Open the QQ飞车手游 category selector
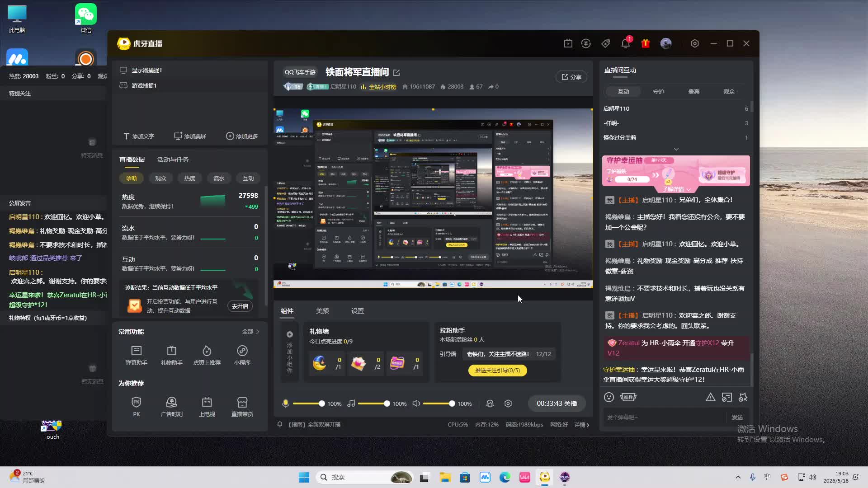 300,72
